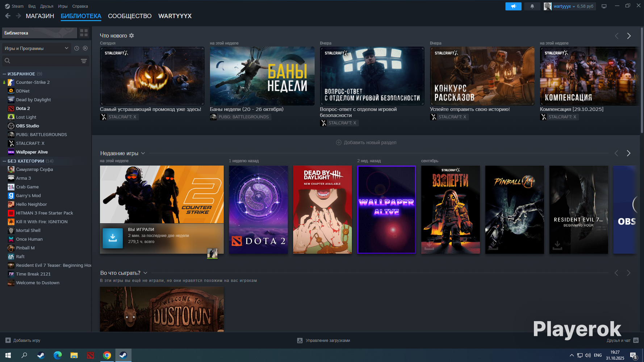
Task: Show next What's New items
Action: (629, 36)
